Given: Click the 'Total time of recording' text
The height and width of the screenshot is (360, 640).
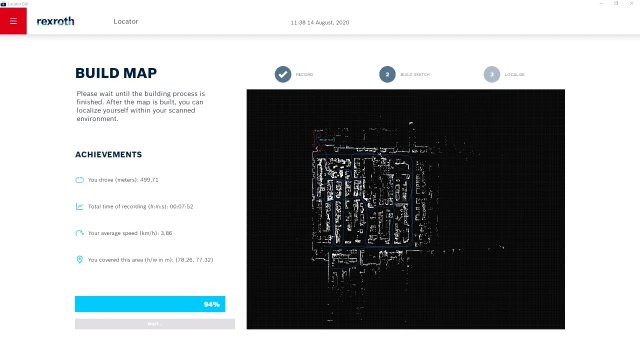Looking at the screenshot, I should [141, 207].
